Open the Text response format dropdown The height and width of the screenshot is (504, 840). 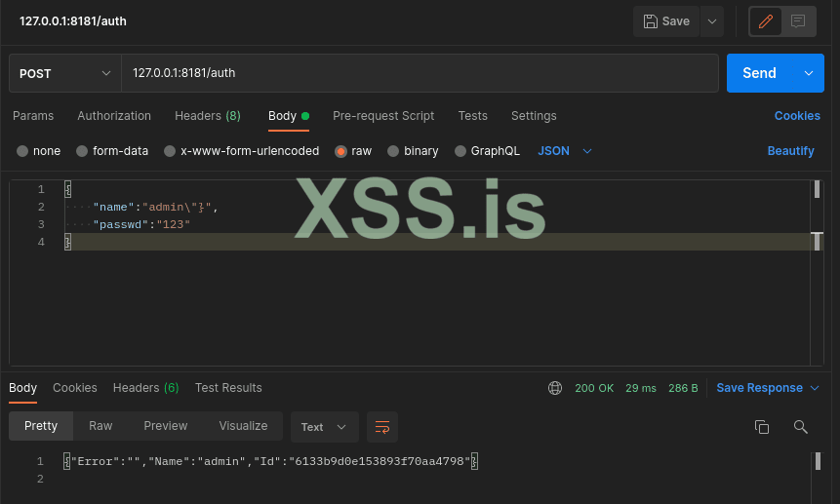[324, 427]
